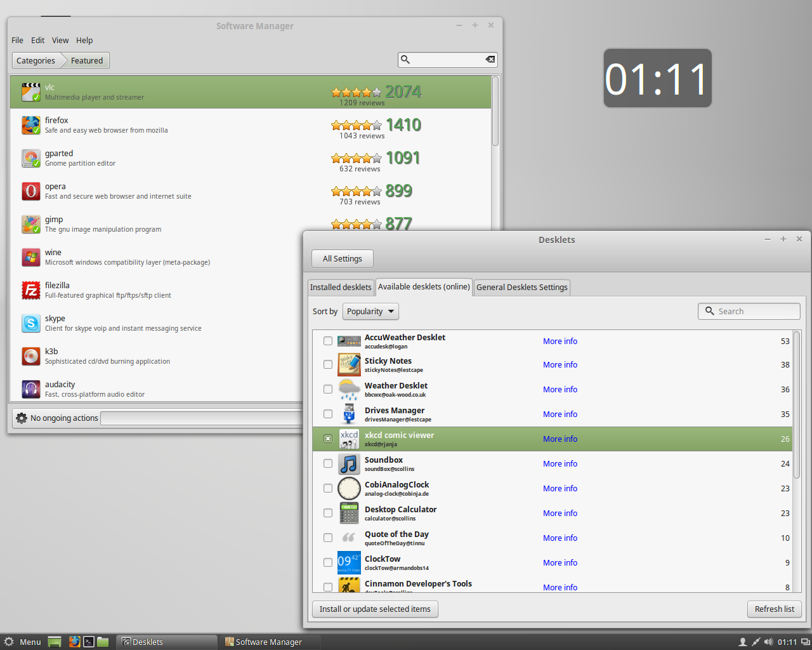The width and height of the screenshot is (812, 650).
Task: Check the Drives Manager checkbox
Action: 328,414
